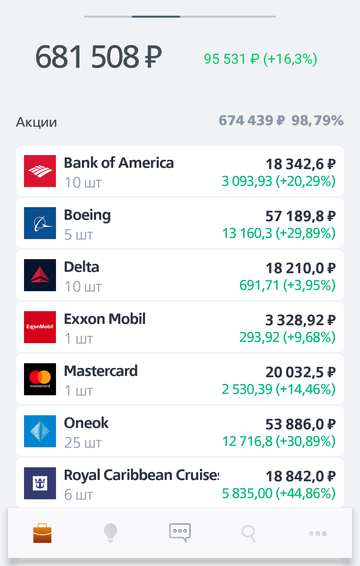Image resolution: width=360 pixels, height=566 pixels.
Task: Tap the lightbulb ideas icon
Action: (110, 533)
